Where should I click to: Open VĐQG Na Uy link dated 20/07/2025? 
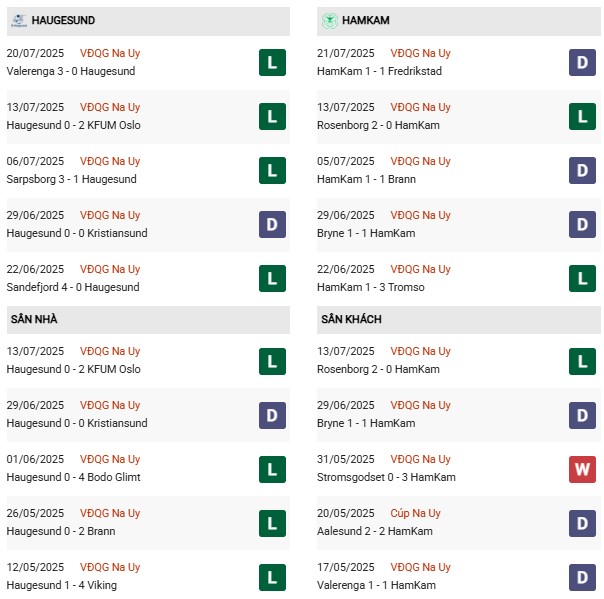click(111, 53)
